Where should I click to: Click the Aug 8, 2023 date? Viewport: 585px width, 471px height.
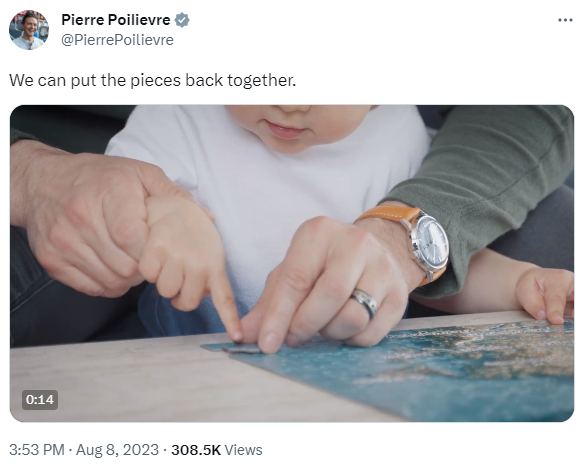[x=118, y=450]
